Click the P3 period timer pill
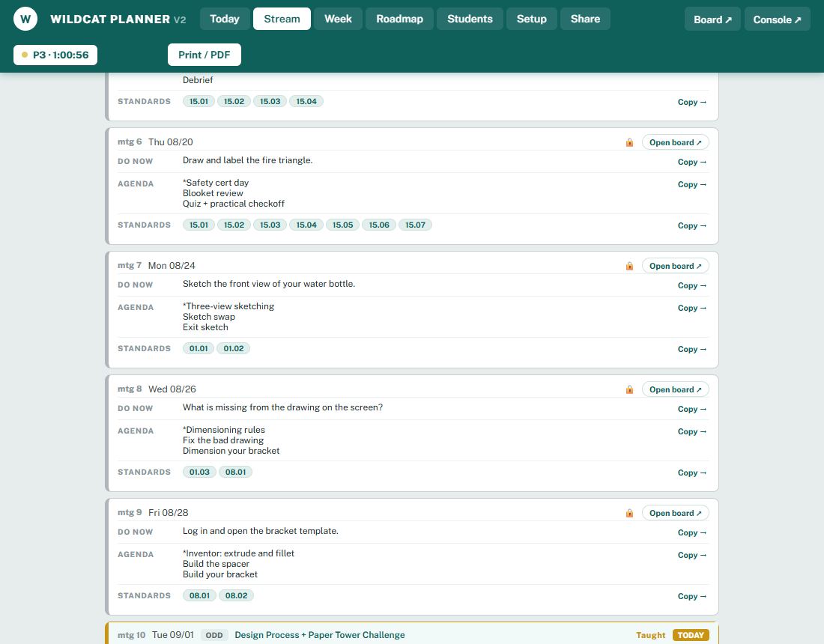This screenshot has height=644, width=824. pyautogui.click(x=55, y=55)
